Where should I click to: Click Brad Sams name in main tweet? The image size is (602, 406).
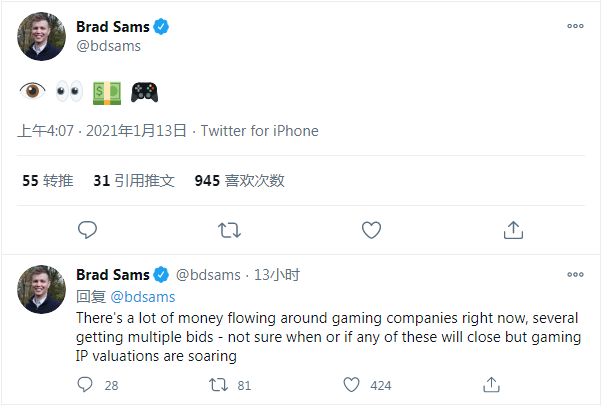(x=112, y=27)
